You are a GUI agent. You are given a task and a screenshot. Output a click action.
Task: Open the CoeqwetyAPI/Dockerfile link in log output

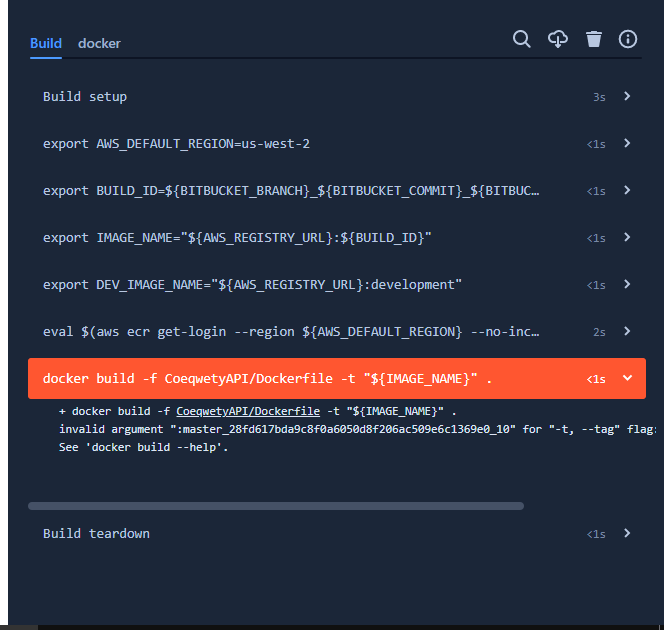click(248, 411)
